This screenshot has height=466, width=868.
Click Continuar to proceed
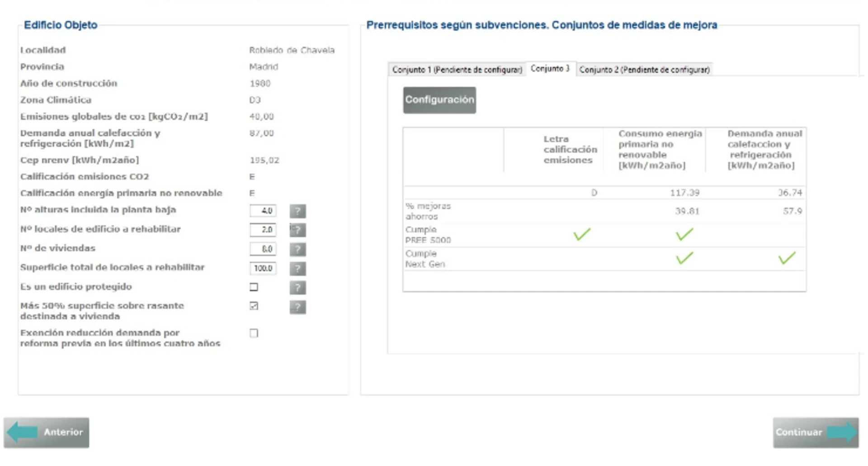816,433
